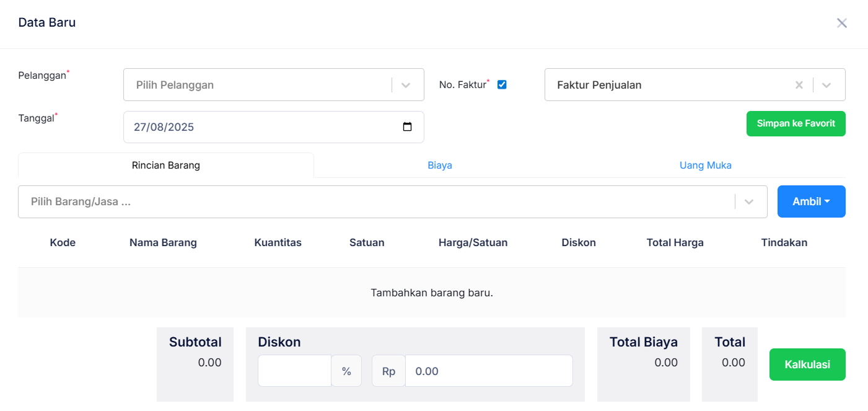Click the Tanggal date field
The width and height of the screenshot is (868, 411).
click(260, 126)
